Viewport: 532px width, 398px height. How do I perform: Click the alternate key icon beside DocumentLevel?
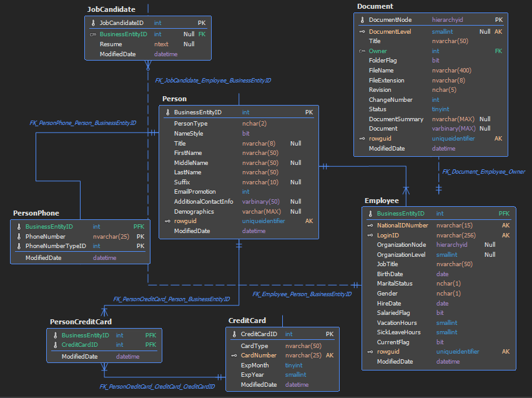(362, 32)
